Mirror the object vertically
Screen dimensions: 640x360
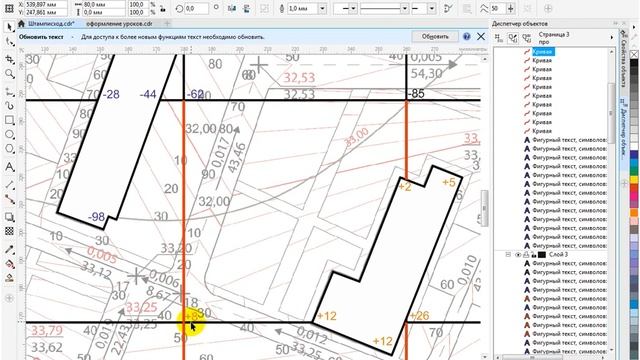[x=247, y=8]
